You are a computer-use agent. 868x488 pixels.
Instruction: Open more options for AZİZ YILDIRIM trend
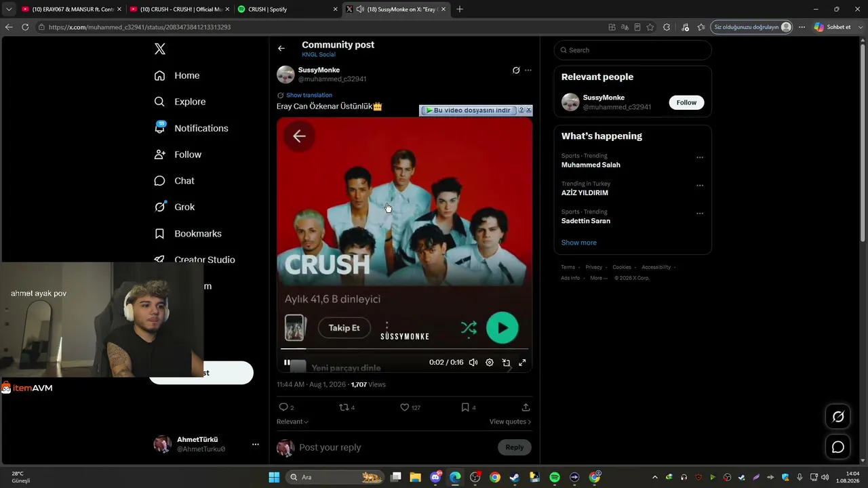pos(700,185)
